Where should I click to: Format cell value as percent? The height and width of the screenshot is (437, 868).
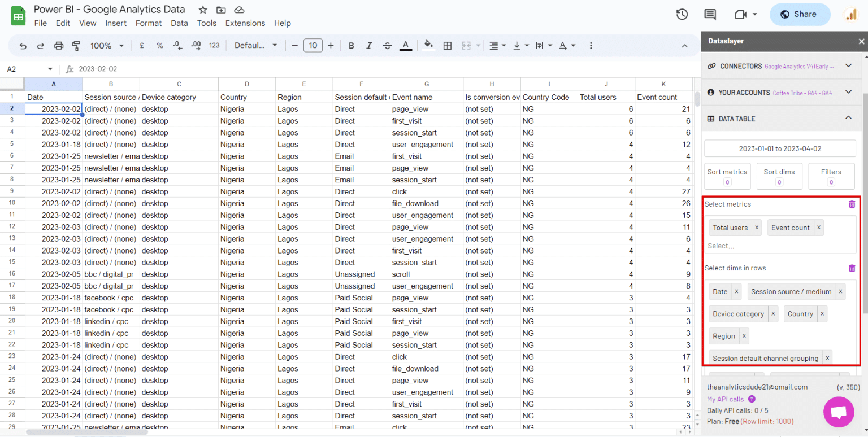tap(160, 45)
